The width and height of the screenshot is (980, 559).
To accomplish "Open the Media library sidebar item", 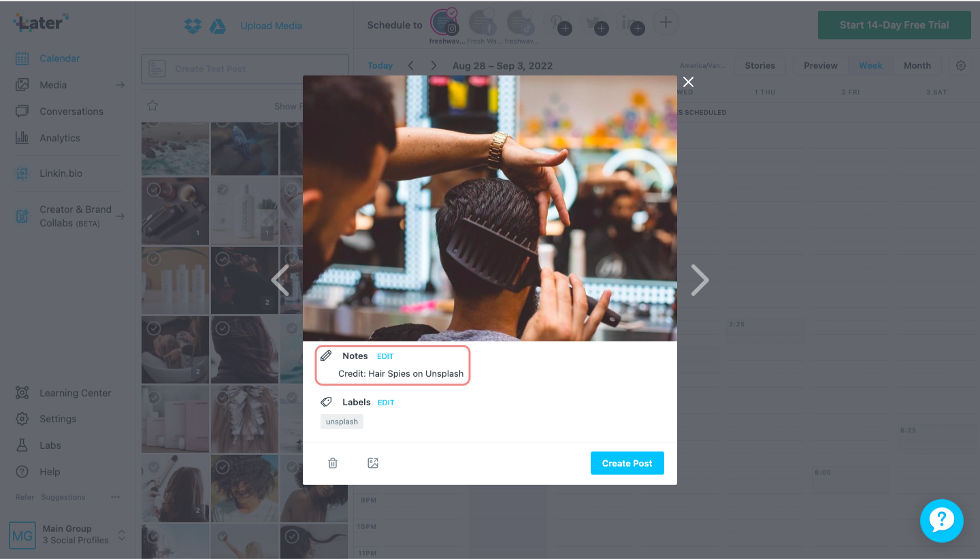I will click(53, 85).
